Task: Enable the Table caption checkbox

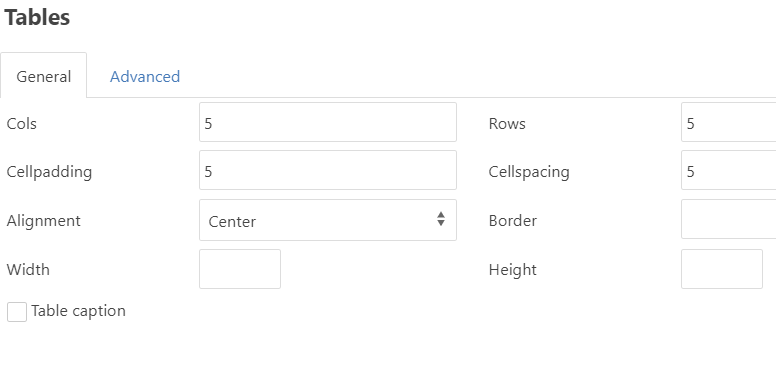Action: (x=17, y=312)
